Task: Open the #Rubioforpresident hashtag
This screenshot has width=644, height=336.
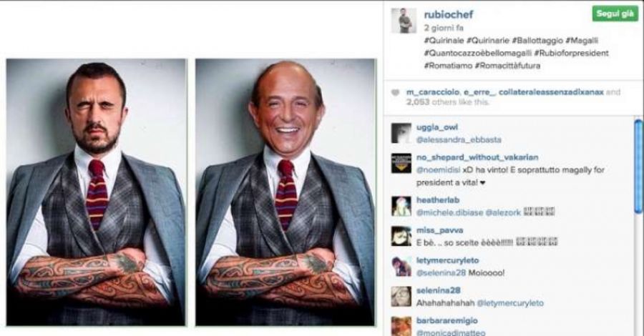Action: coord(571,53)
